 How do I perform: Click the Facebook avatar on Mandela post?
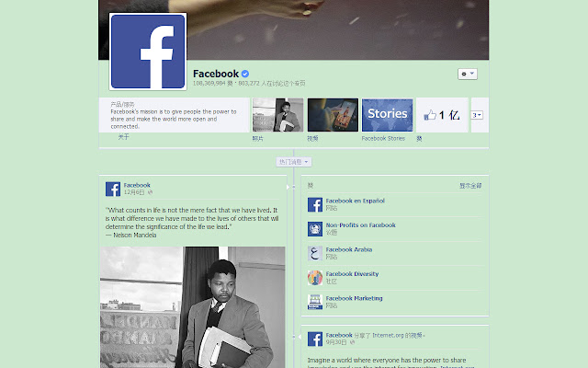(x=113, y=189)
